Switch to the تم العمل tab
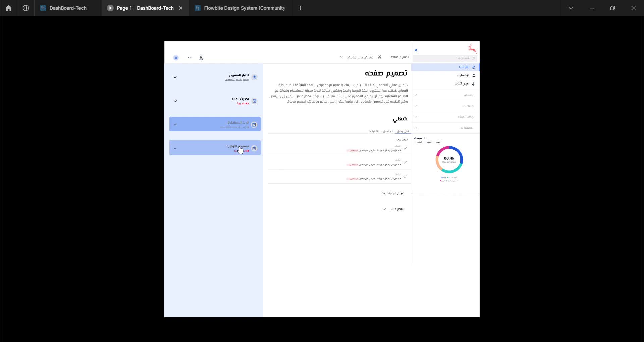The width and height of the screenshot is (644, 342). click(x=388, y=131)
